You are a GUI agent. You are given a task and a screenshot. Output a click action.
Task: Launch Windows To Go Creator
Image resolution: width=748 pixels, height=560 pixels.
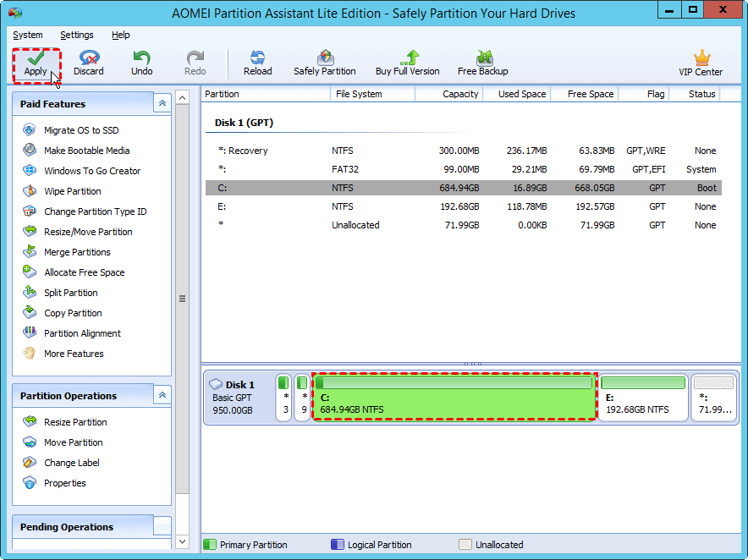coord(81,171)
